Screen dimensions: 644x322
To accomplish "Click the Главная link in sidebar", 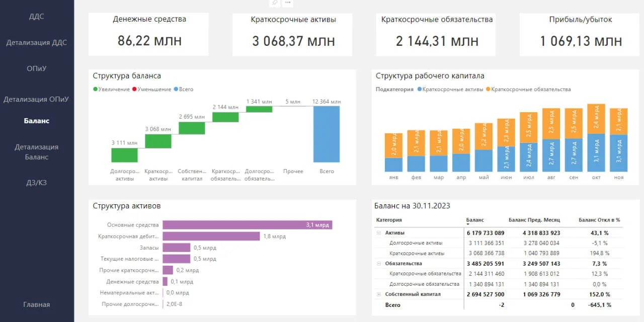I will click(37, 304).
